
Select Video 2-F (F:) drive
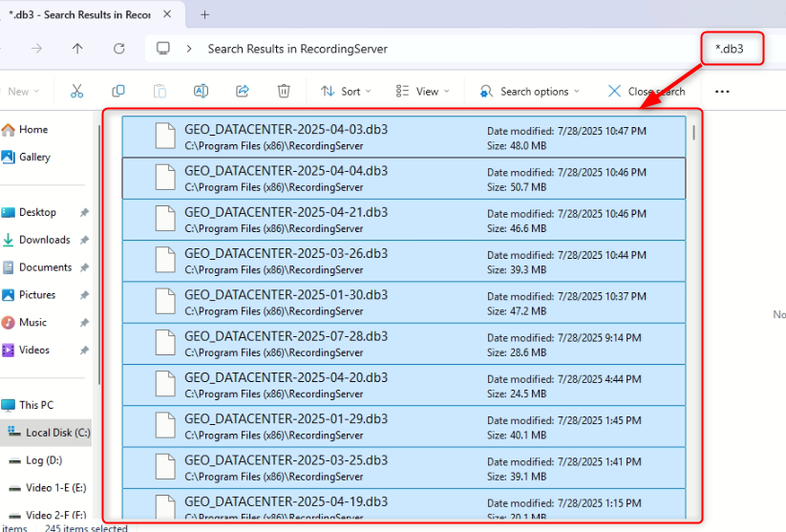tap(48, 515)
